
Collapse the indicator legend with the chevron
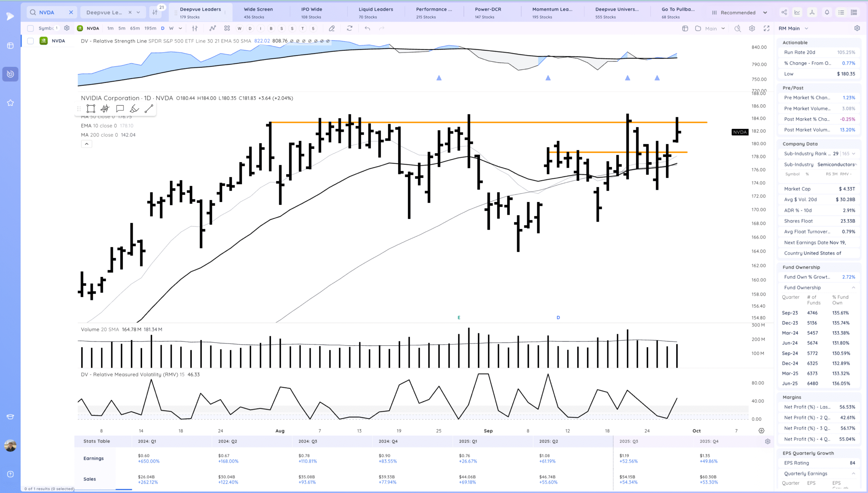point(86,144)
